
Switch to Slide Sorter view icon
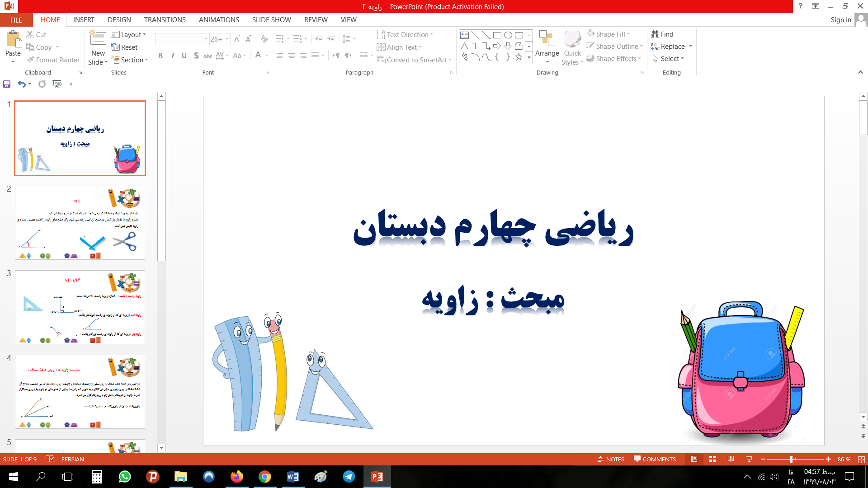(x=712, y=459)
